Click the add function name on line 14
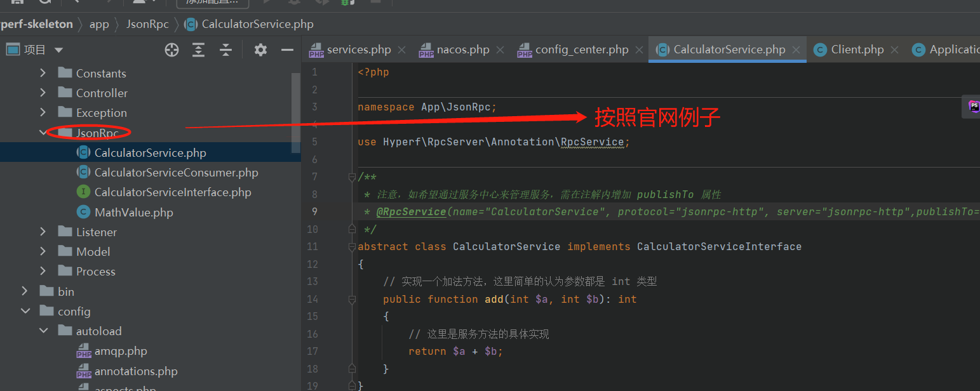980x391 pixels. click(x=494, y=299)
